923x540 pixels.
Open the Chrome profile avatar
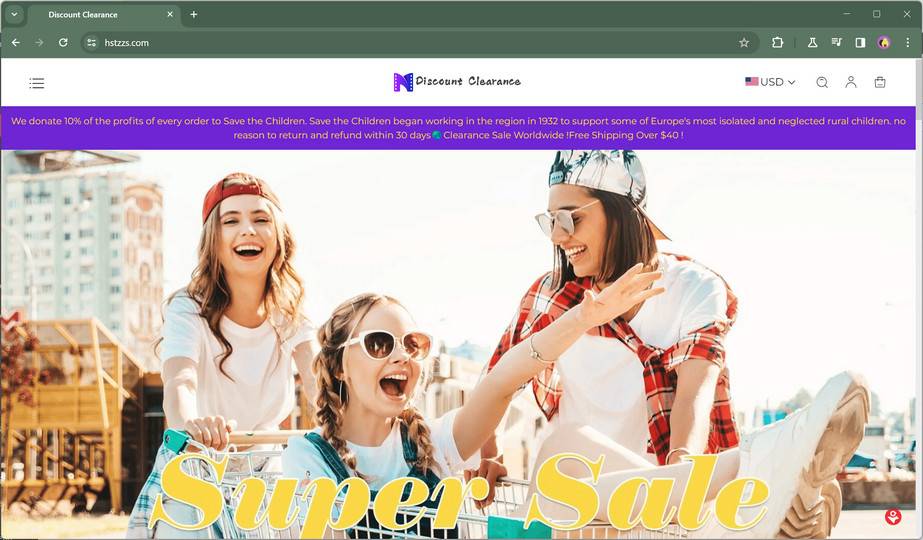click(884, 42)
